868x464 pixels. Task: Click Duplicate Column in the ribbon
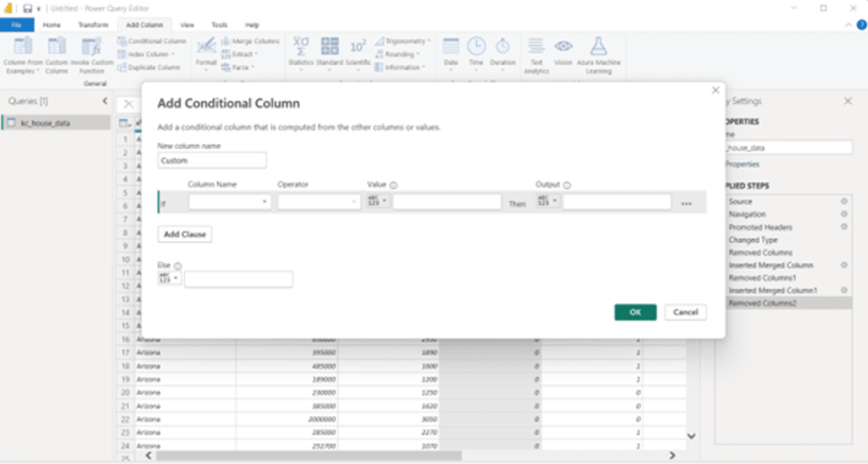pos(149,67)
